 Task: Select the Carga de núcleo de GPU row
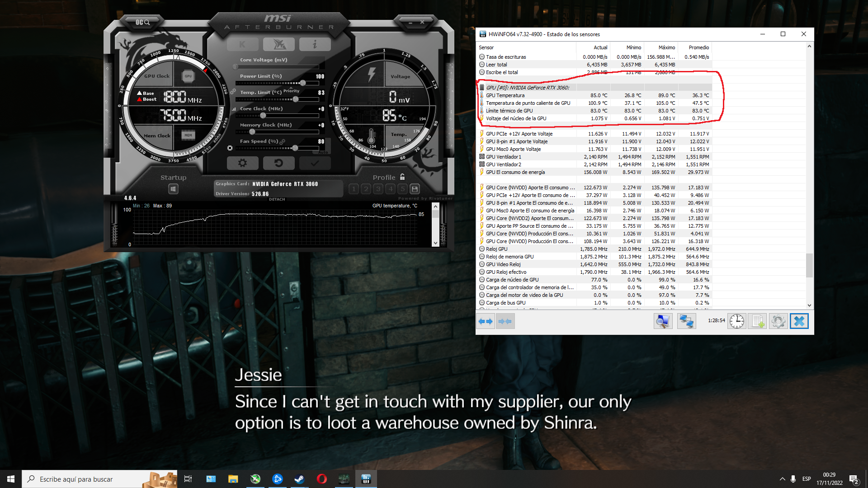pyautogui.click(x=594, y=280)
